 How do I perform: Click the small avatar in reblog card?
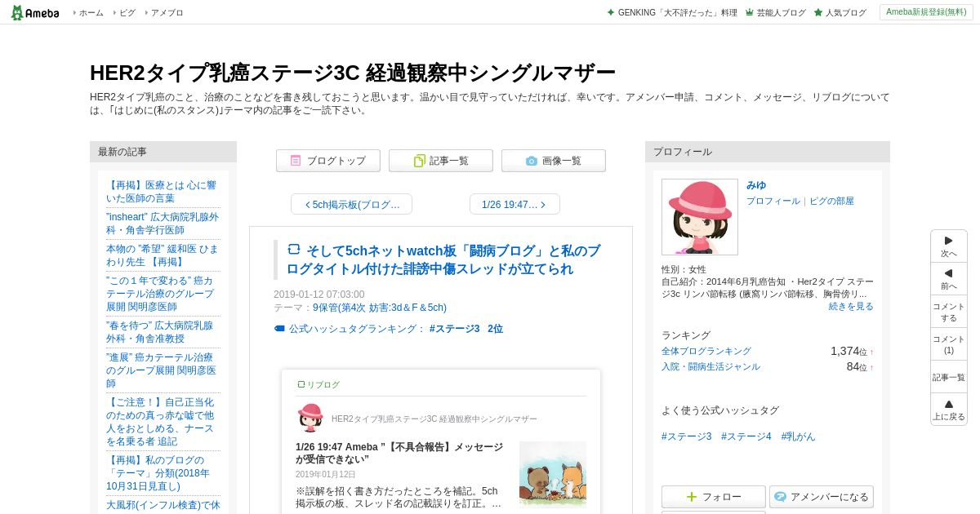pos(310,418)
